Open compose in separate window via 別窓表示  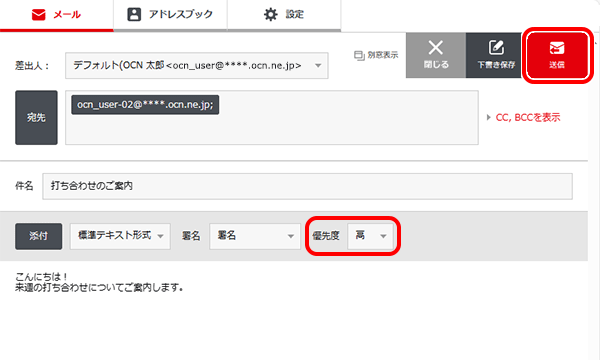click(x=376, y=55)
